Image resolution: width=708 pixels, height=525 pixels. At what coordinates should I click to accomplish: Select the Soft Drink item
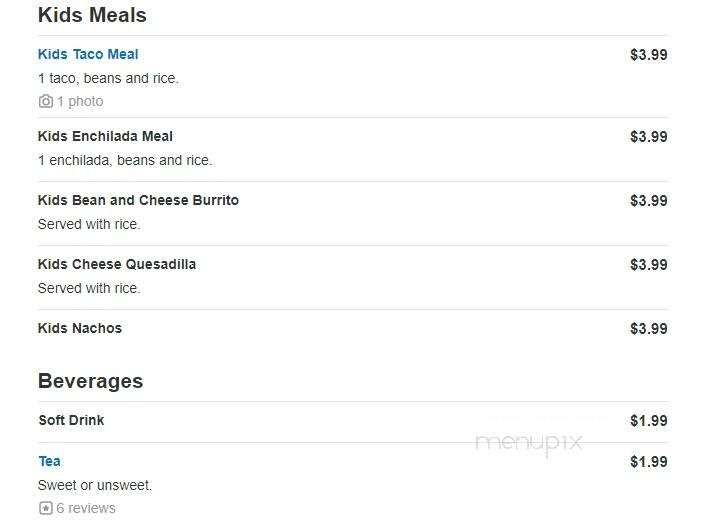pyautogui.click(x=71, y=420)
